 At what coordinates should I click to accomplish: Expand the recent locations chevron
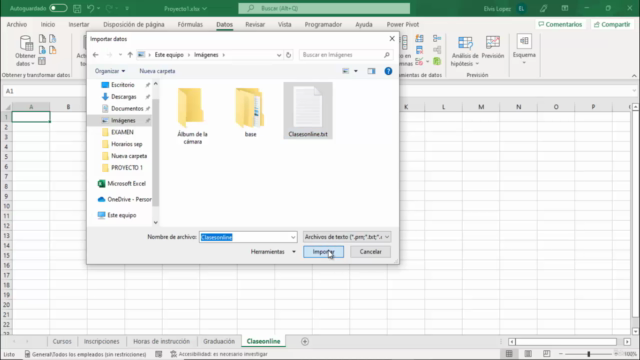pos(120,55)
